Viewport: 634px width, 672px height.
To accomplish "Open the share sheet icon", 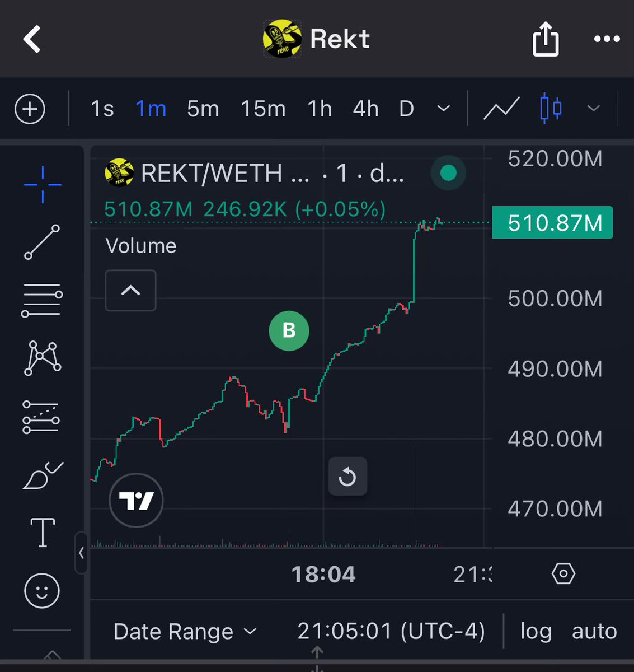I will pos(546,39).
